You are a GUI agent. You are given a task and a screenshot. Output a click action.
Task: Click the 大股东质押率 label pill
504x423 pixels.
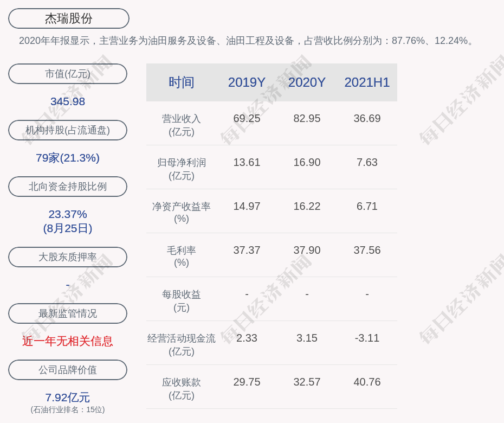pos(68,257)
